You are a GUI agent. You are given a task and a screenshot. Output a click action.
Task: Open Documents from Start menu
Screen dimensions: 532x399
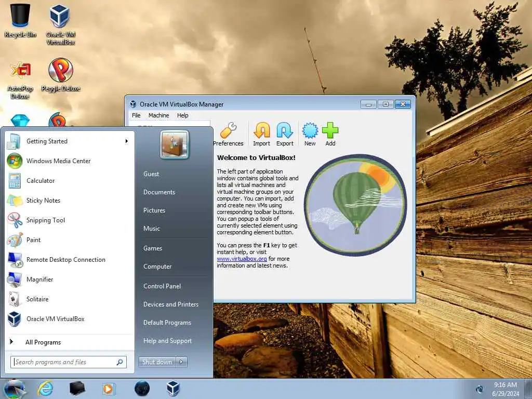tap(159, 192)
